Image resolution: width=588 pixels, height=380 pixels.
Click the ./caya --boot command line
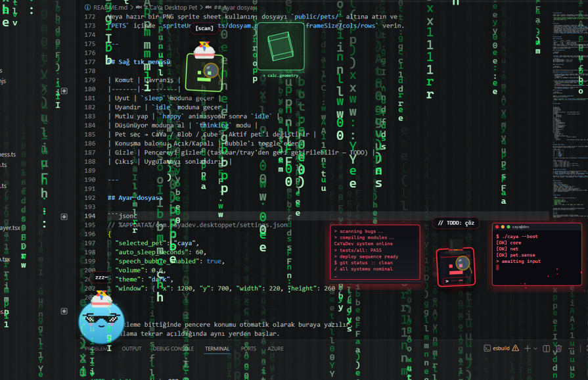point(517,236)
